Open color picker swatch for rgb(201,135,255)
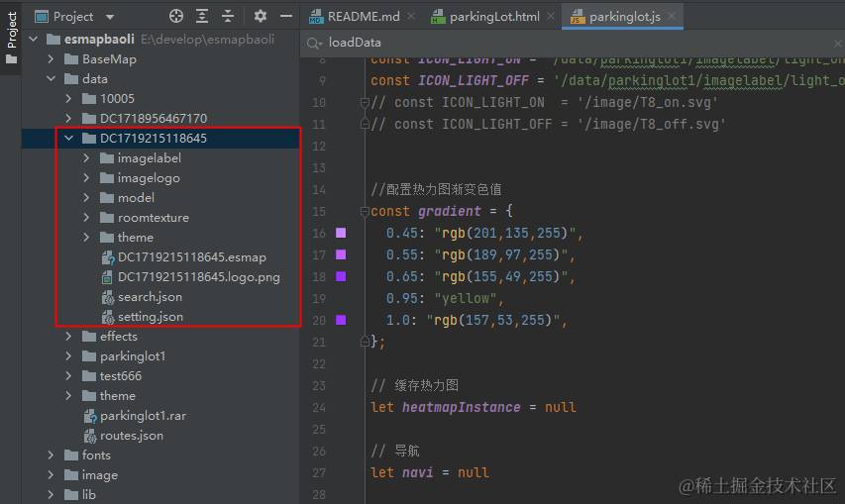 coord(341,233)
